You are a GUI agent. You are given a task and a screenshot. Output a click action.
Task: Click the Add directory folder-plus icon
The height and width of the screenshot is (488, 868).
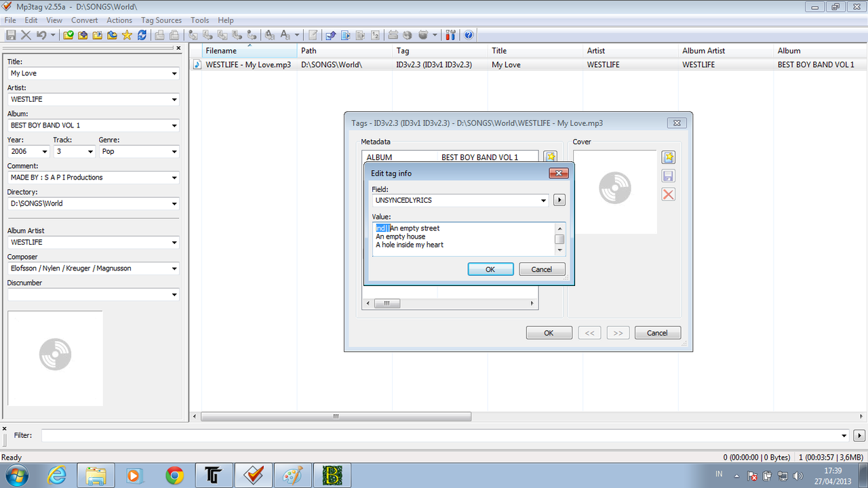click(x=83, y=35)
